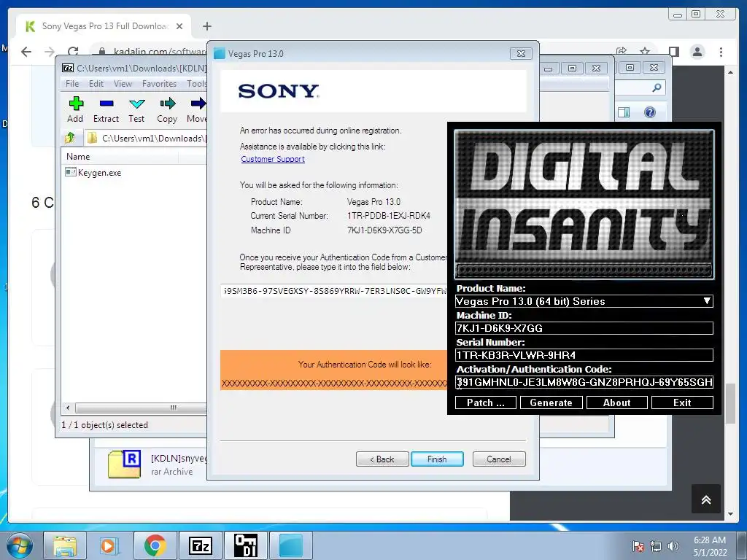
Task: Click Extract icon in 7-Zip toolbar
Action: [x=106, y=109]
